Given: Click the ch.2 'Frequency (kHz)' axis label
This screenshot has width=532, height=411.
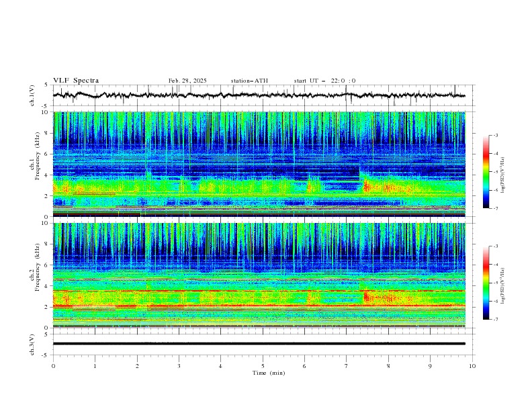Looking at the screenshot, I should pyautogui.click(x=37, y=267).
